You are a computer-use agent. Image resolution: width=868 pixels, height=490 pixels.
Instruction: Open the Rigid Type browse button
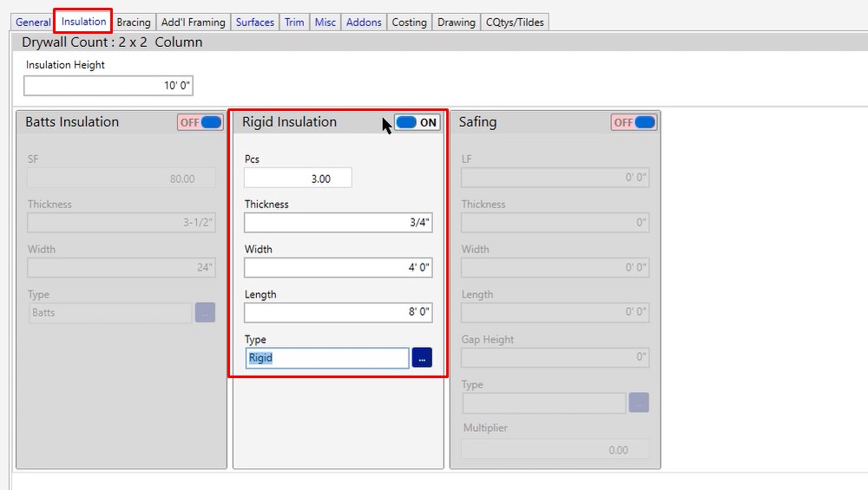pos(422,358)
